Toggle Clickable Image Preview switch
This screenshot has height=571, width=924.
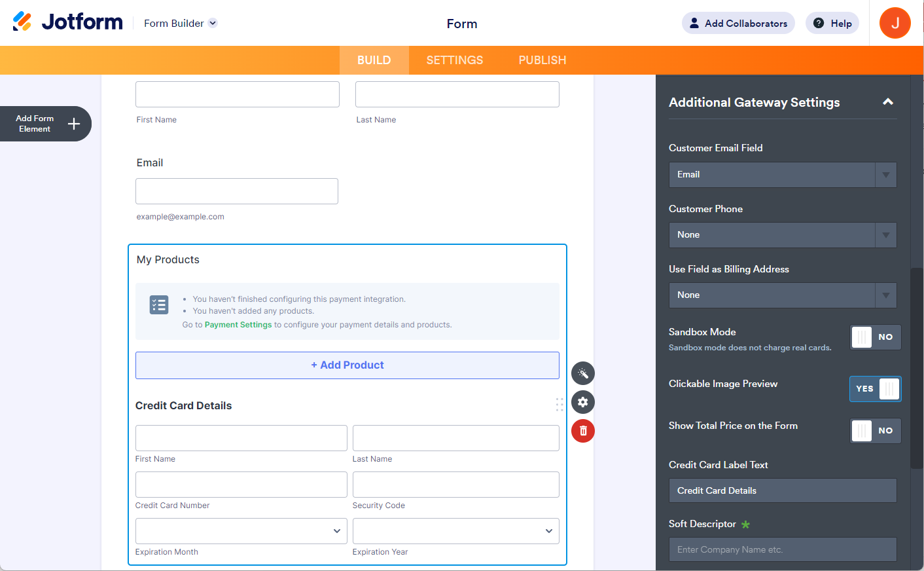click(x=876, y=388)
